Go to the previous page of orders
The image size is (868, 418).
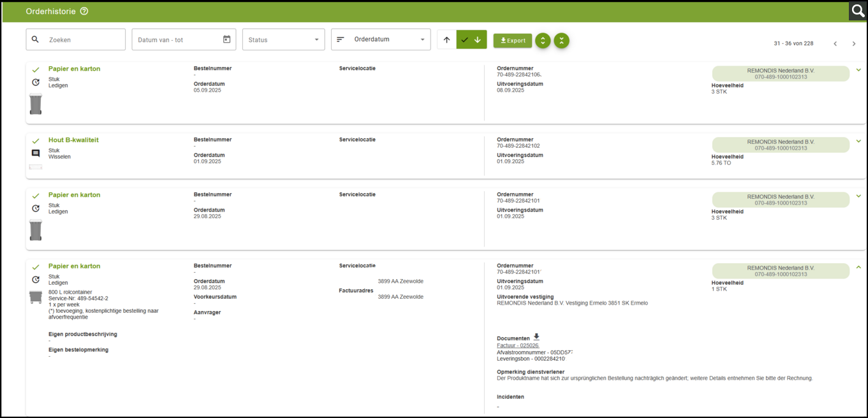coord(835,43)
